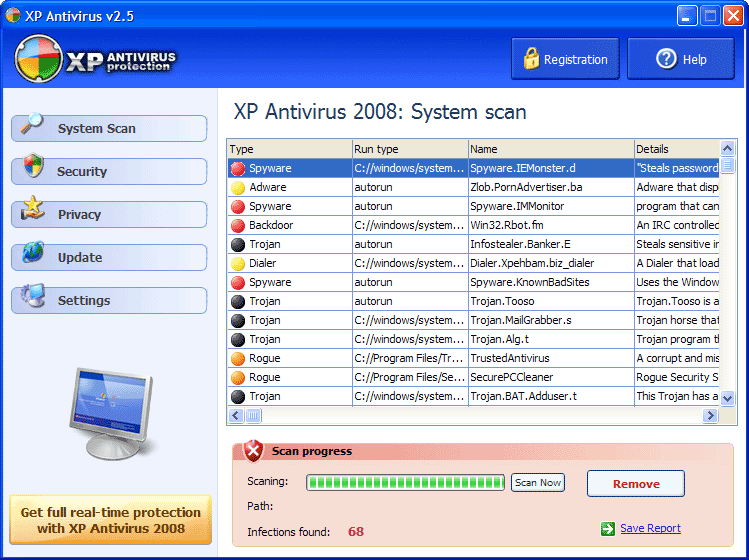The height and width of the screenshot is (560, 749).
Task: Click black dot of Trojan.BAT.Adduser.t row
Action: click(238, 397)
